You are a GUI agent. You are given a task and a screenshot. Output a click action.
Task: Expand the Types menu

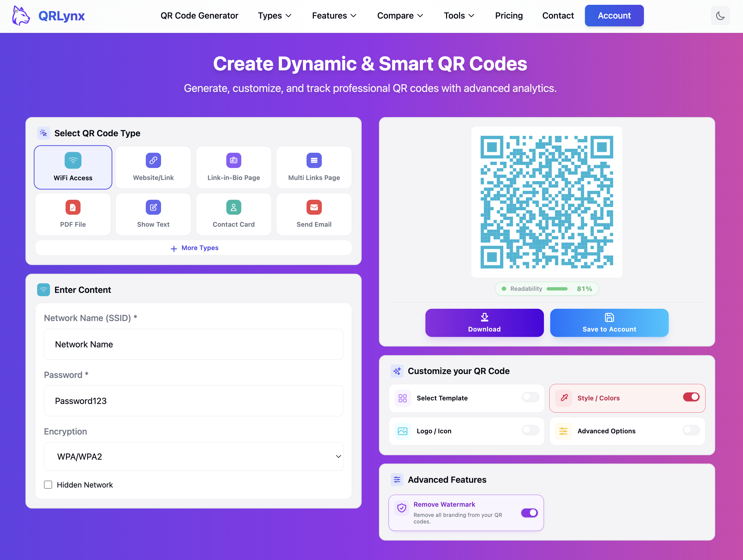point(275,16)
